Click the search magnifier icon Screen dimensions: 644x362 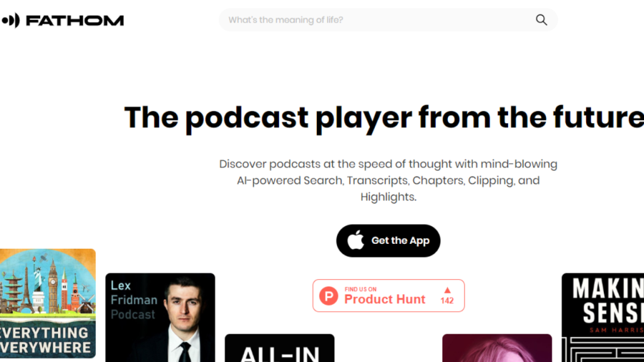tap(541, 19)
